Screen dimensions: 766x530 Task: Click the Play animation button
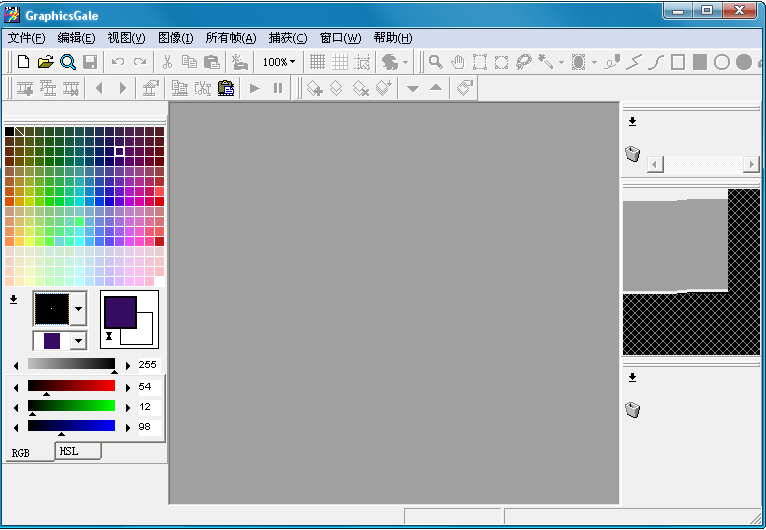(x=255, y=88)
